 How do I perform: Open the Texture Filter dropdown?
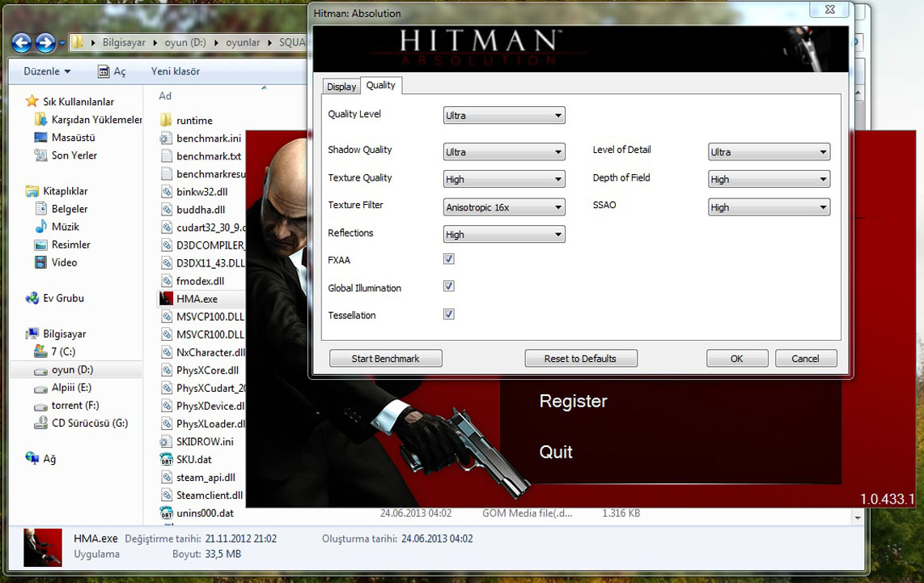pos(504,207)
